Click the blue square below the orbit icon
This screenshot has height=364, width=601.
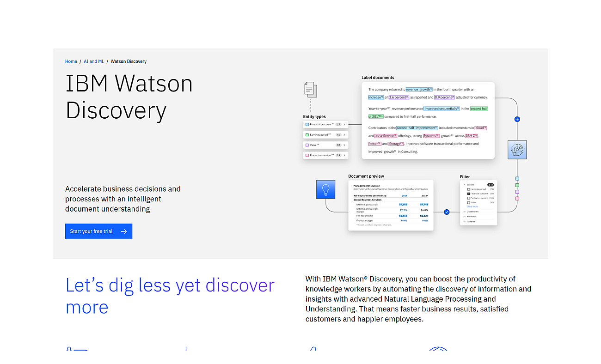click(x=517, y=178)
